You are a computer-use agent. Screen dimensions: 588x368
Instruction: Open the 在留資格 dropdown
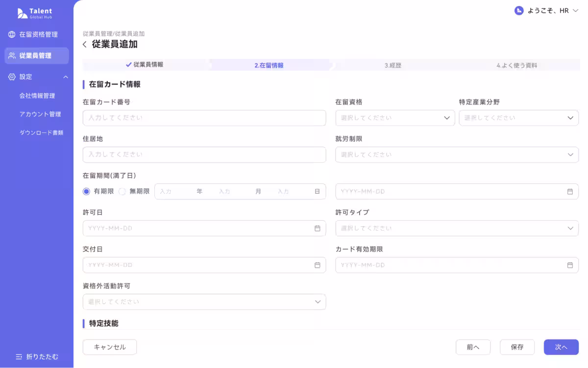395,118
